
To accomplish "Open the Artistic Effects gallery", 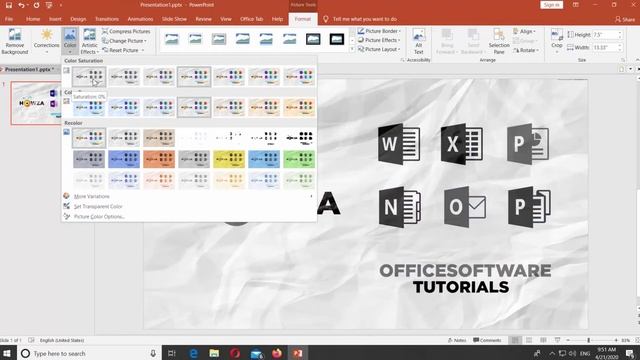I will 89,41.
